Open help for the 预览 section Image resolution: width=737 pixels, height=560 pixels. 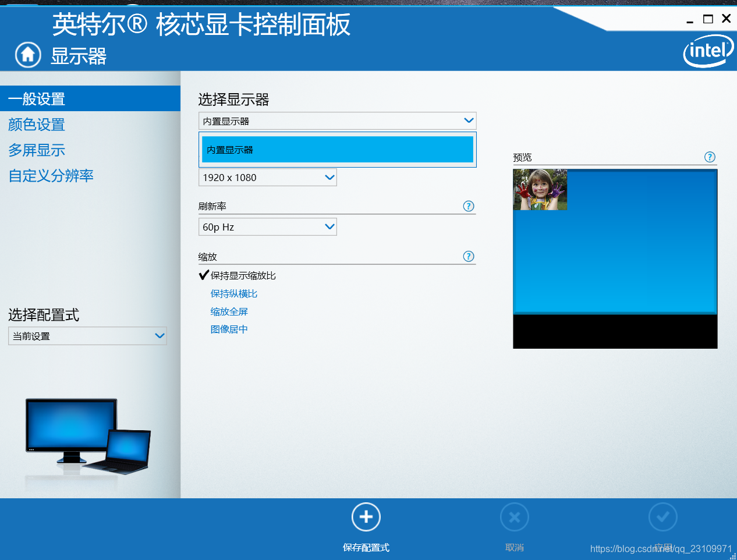[710, 157]
